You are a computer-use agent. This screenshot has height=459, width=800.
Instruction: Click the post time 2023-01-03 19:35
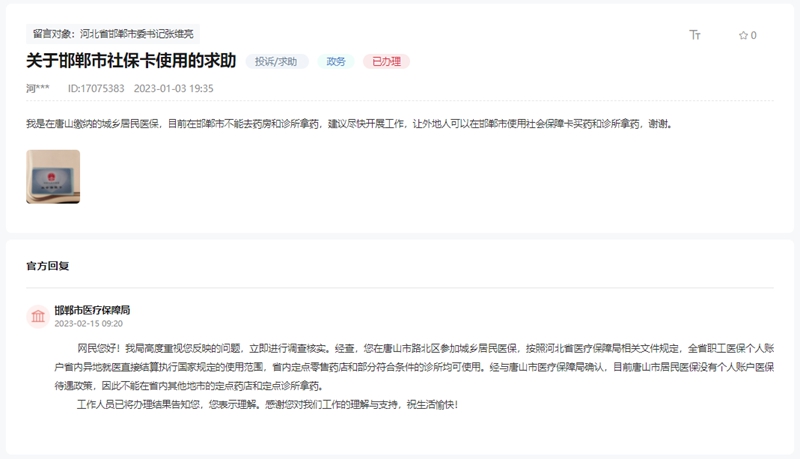pos(173,88)
